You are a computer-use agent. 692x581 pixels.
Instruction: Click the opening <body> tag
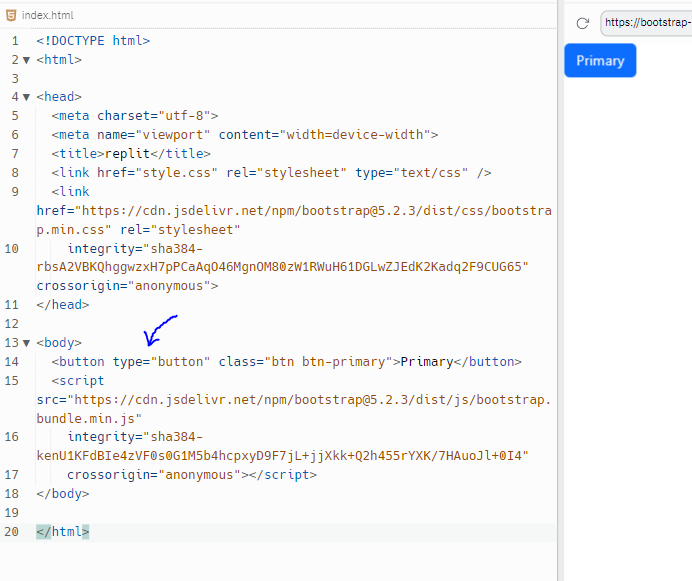click(x=59, y=343)
